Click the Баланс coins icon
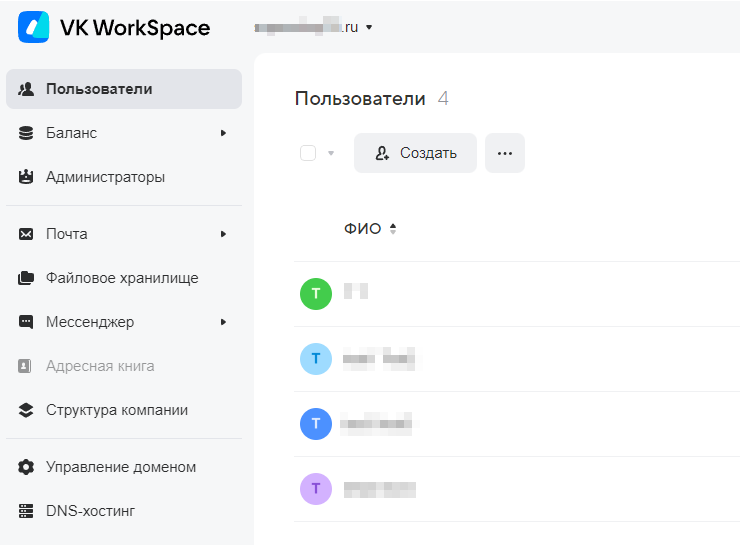 [x=26, y=133]
